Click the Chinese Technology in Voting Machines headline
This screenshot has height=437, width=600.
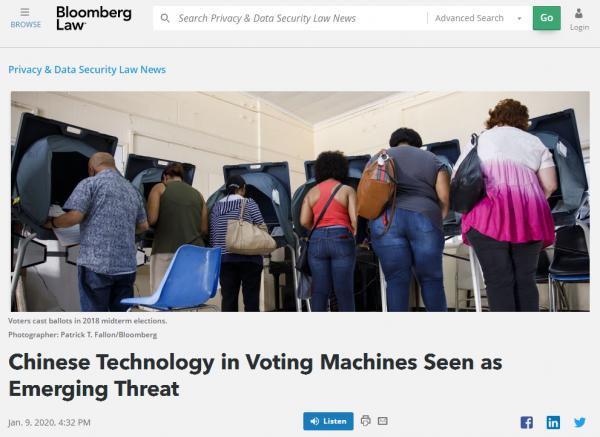coord(255,375)
